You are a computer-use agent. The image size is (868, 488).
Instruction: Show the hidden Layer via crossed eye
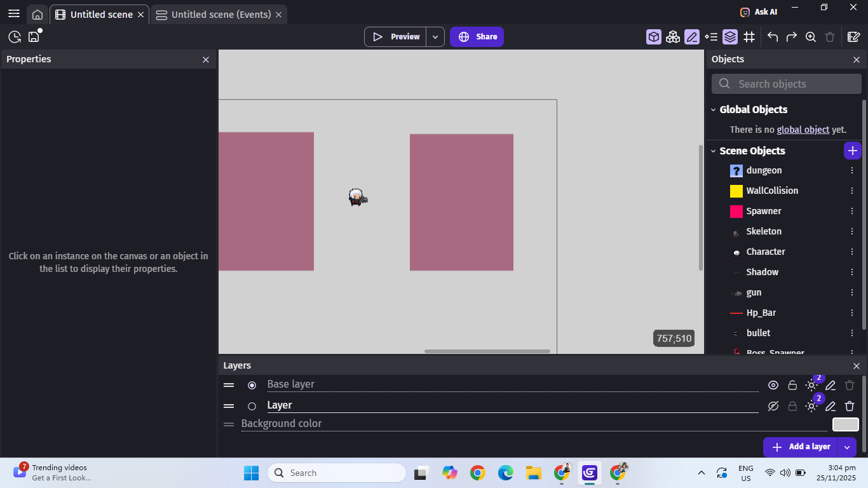(x=773, y=406)
